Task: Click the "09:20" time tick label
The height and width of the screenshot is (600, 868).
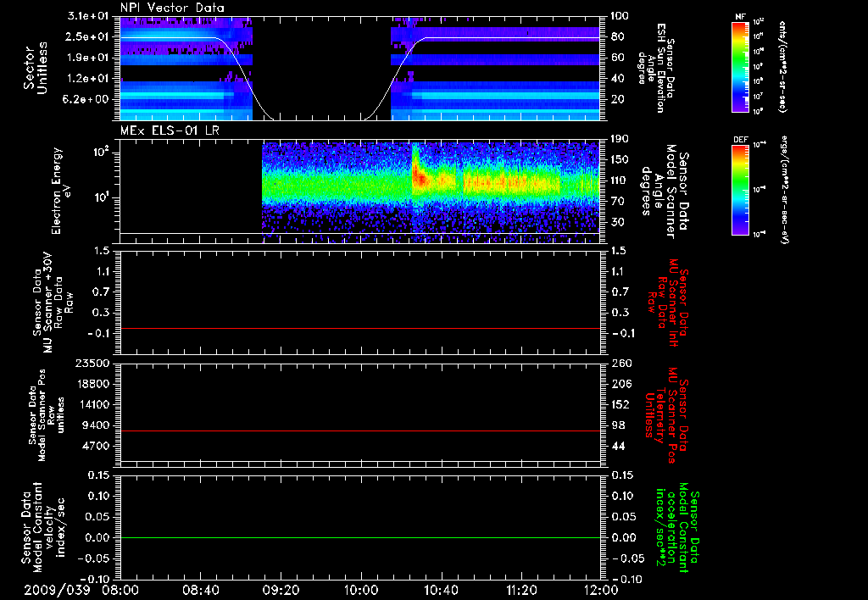Action: (281, 590)
